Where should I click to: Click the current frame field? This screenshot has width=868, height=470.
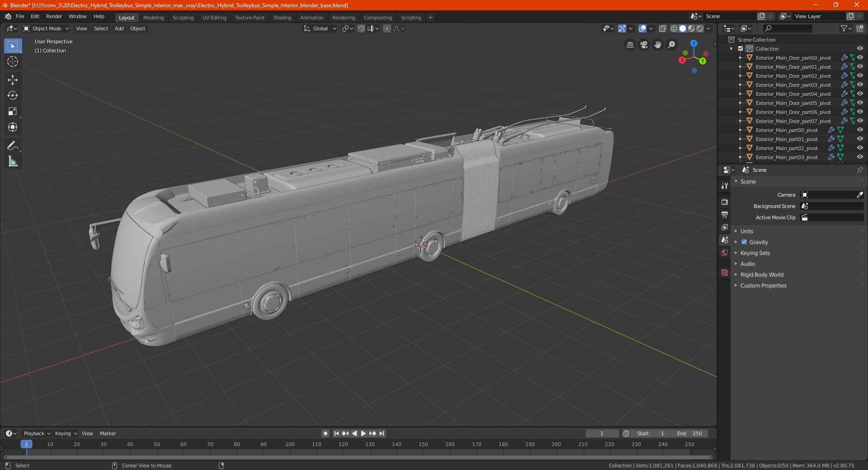(602, 433)
